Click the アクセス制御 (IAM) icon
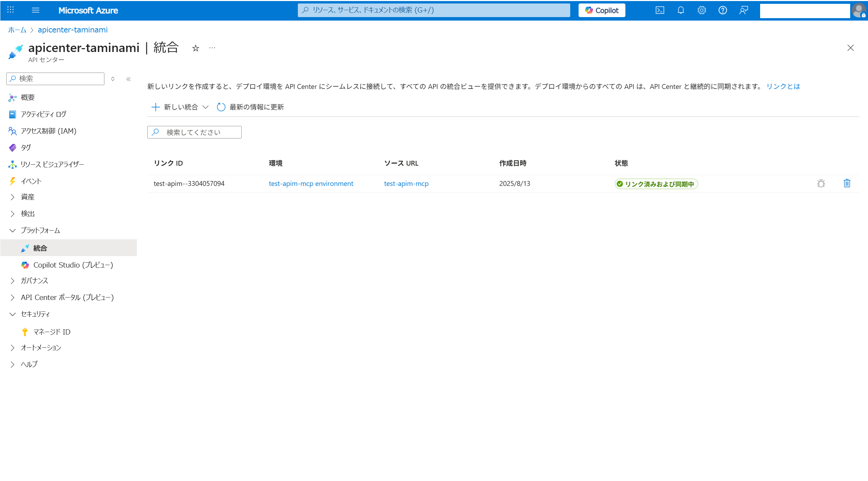 13,131
